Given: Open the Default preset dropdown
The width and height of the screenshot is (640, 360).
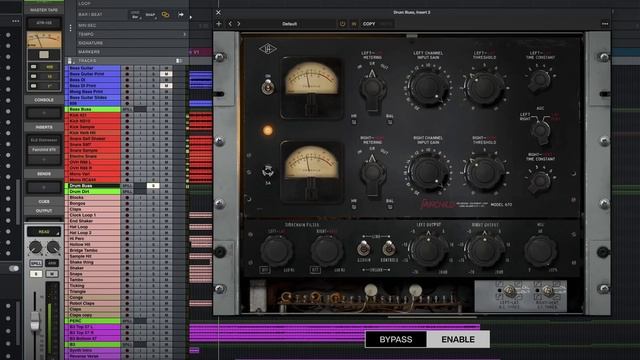Looking at the screenshot, I should coord(290,24).
